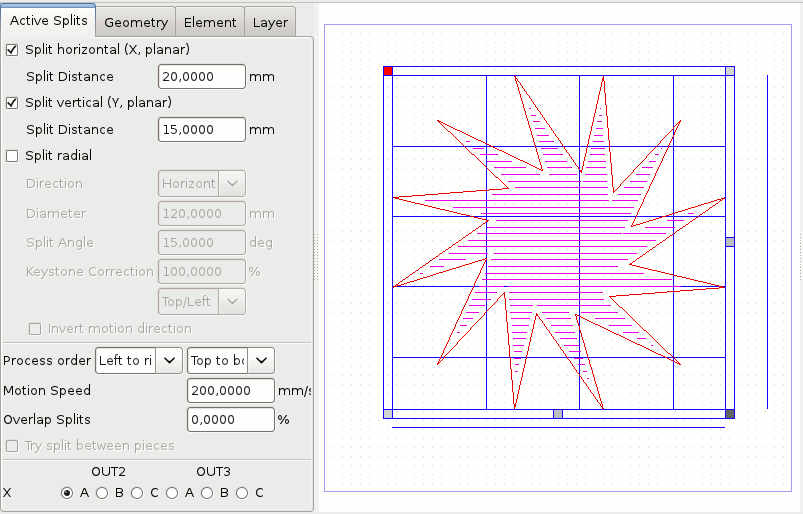Click the dark bottom-right corner handle

(x=730, y=413)
